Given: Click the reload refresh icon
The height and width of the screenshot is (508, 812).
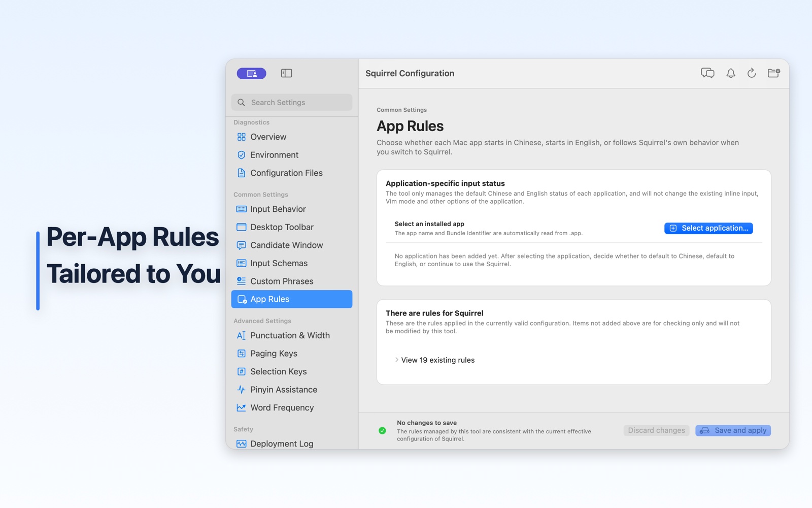Looking at the screenshot, I should pyautogui.click(x=752, y=74).
